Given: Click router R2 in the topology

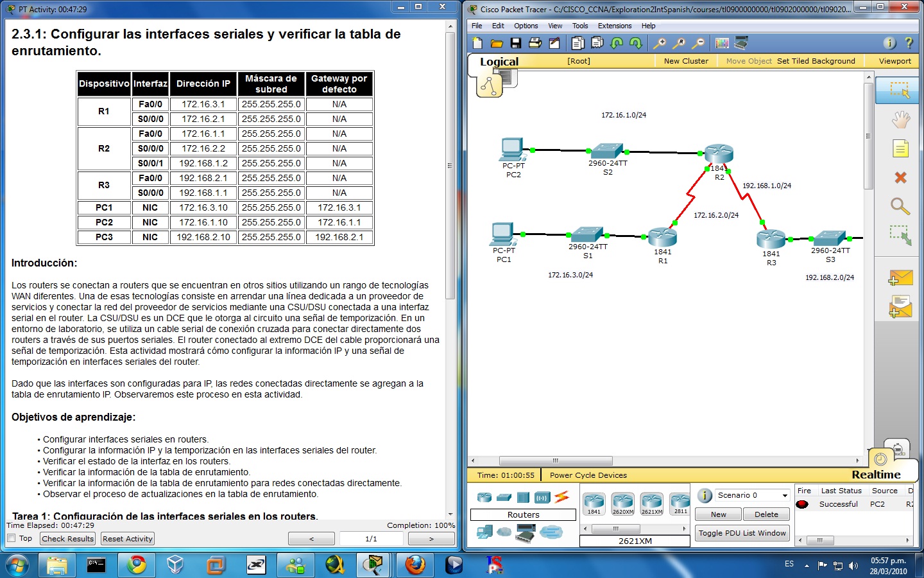Looking at the screenshot, I should (x=719, y=154).
